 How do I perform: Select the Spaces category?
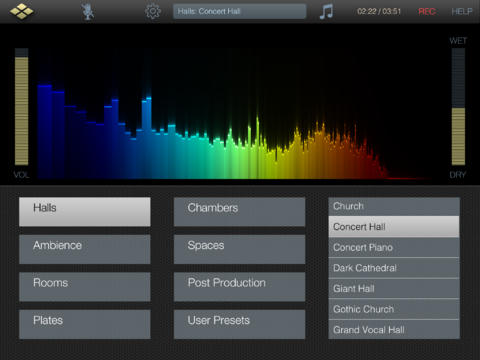(239, 249)
